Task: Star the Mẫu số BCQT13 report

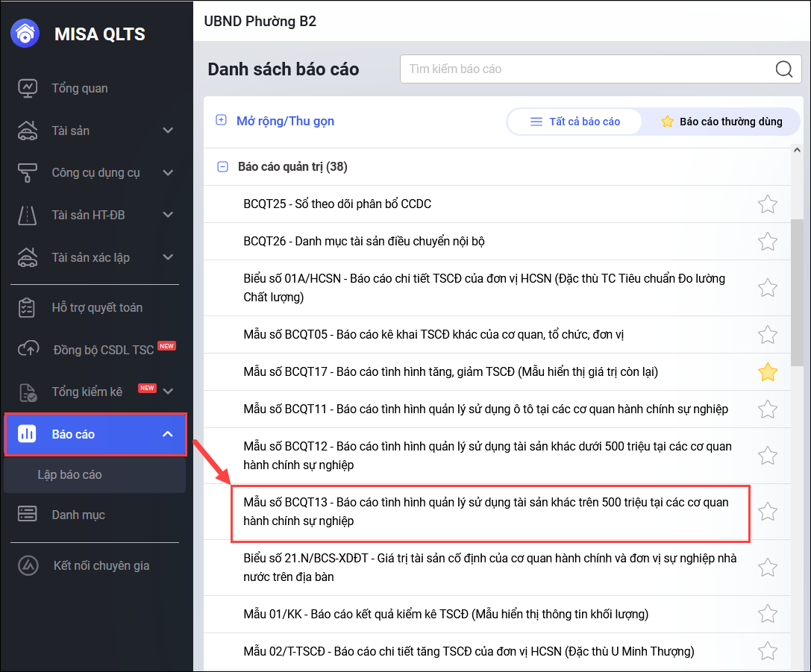Action: point(768,511)
